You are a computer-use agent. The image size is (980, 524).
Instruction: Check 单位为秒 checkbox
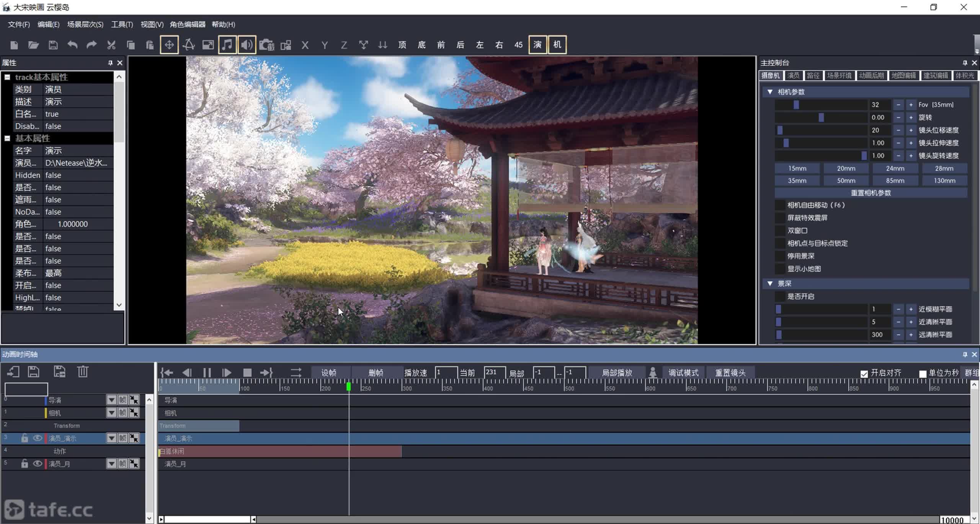click(923, 374)
